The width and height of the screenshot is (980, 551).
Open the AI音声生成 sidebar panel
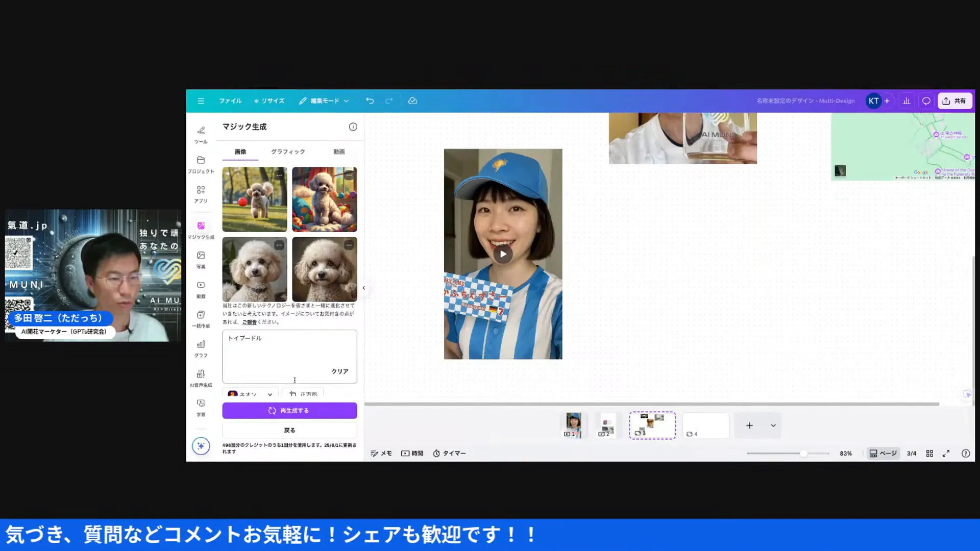[x=201, y=378]
